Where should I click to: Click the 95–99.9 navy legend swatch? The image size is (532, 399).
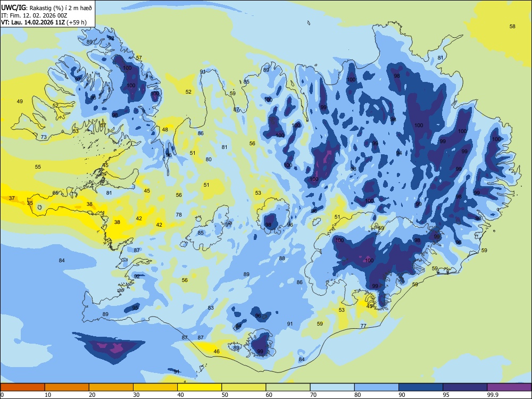tap(465, 387)
